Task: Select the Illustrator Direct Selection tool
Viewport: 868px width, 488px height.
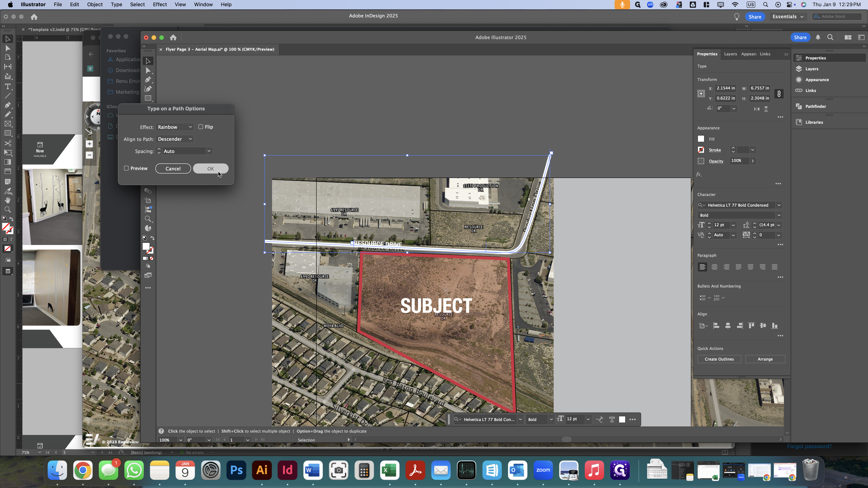Action: [x=148, y=70]
